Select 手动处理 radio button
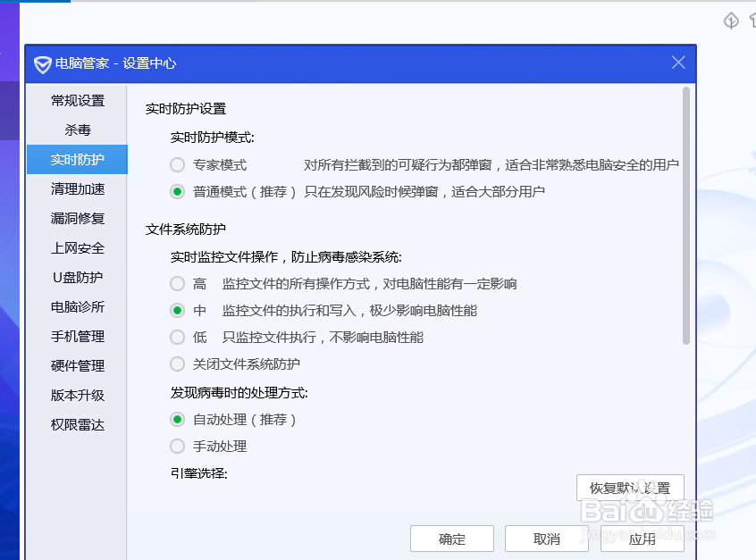This screenshot has height=560, width=756. 178,447
